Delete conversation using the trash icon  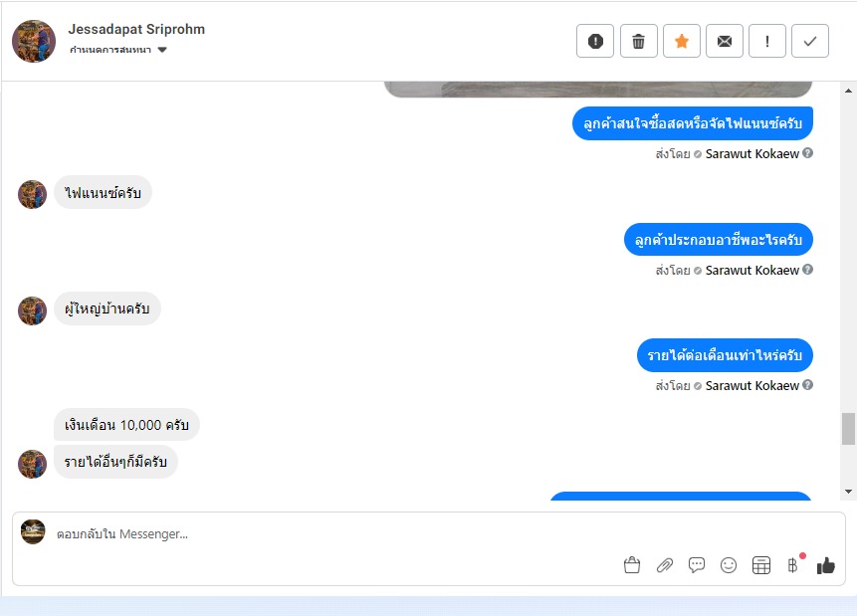point(638,41)
